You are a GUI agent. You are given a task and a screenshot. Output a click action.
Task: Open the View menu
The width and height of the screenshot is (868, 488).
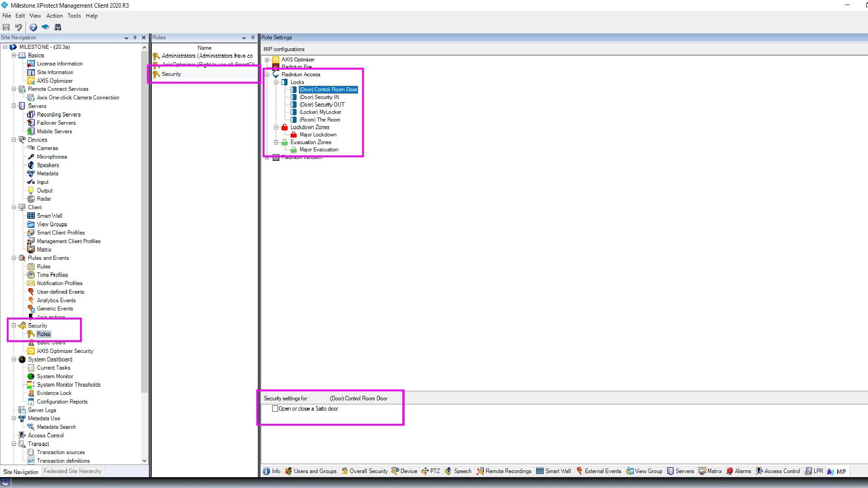pyautogui.click(x=35, y=16)
